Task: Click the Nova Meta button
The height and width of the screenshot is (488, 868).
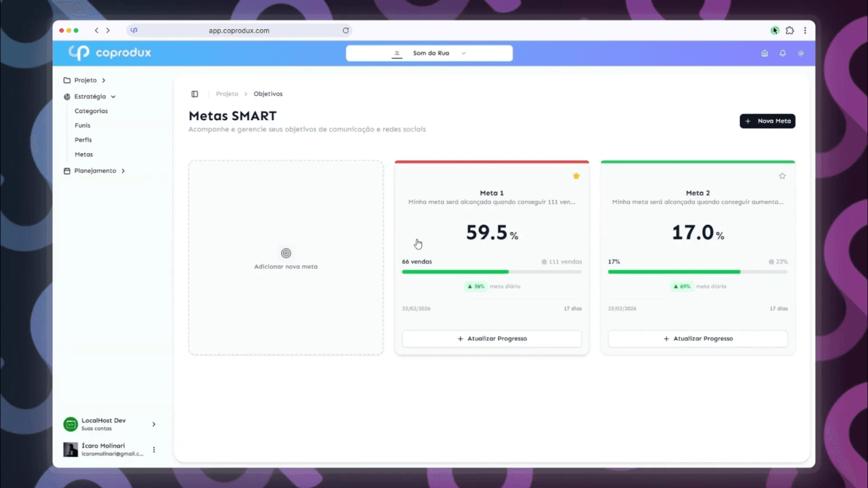Action: coord(768,121)
